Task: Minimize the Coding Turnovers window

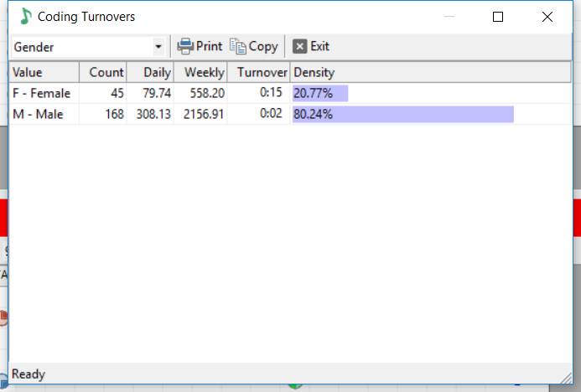Action: [x=449, y=17]
